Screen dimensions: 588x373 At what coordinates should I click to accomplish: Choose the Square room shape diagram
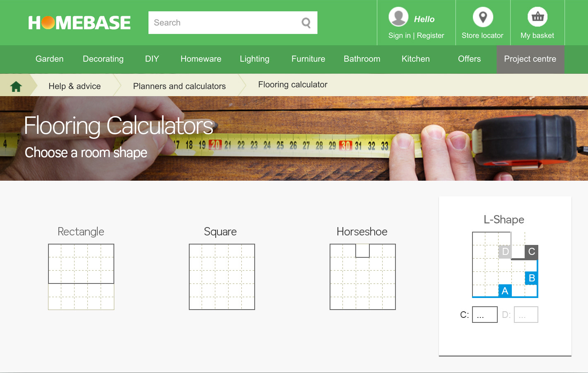tap(222, 277)
